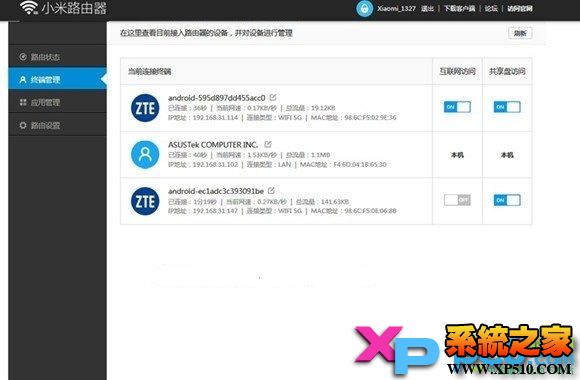
Task: Open the 下载客户端 link
Action: tap(459, 9)
